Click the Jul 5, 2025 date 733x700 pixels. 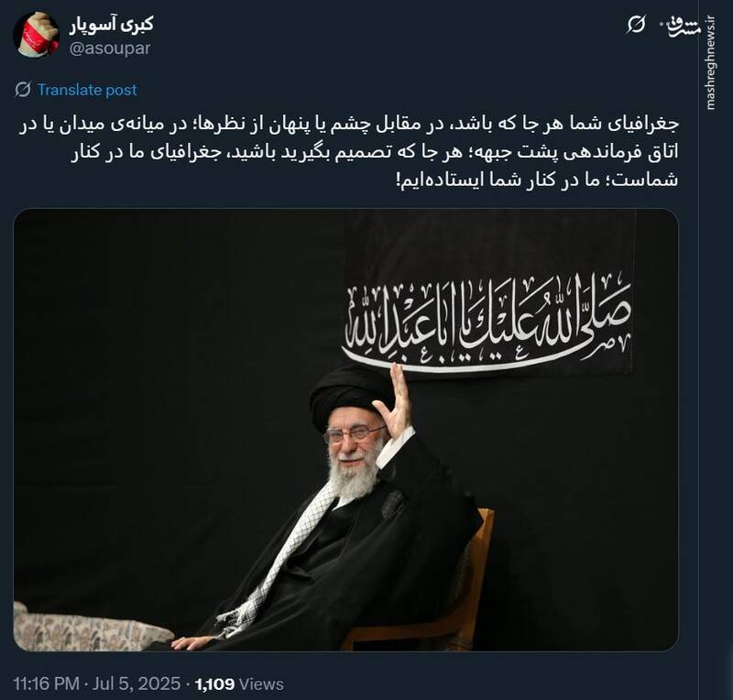[136, 684]
